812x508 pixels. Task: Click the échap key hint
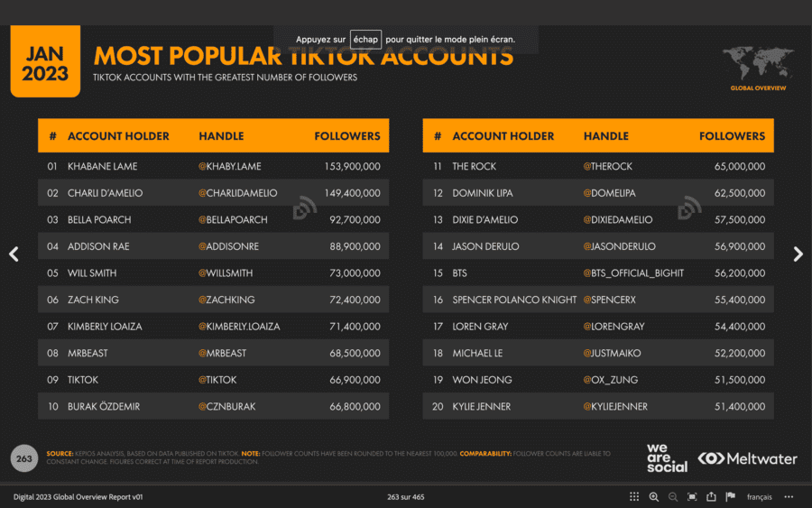click(x=365, y=40)
